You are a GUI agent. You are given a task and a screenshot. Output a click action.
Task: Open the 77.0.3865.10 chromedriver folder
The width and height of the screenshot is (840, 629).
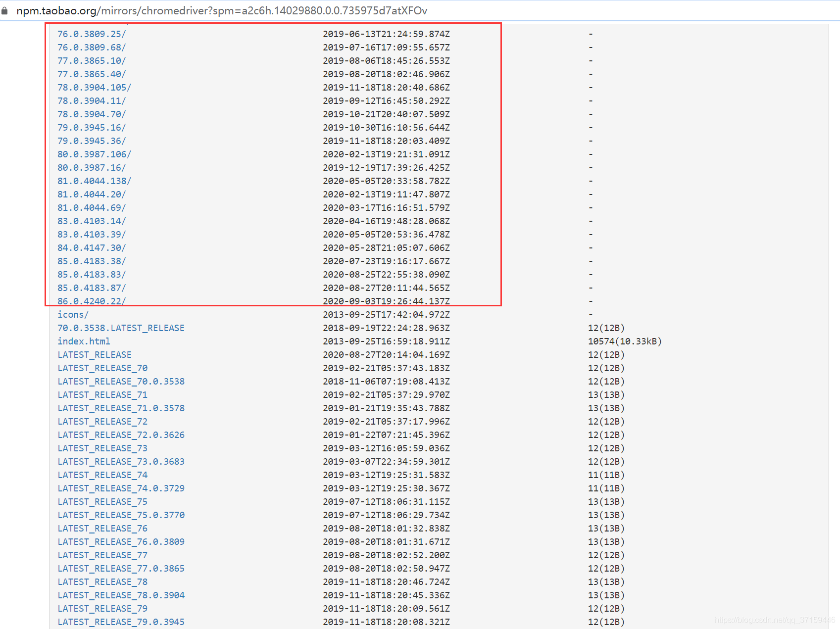click(x=91, y=60)
